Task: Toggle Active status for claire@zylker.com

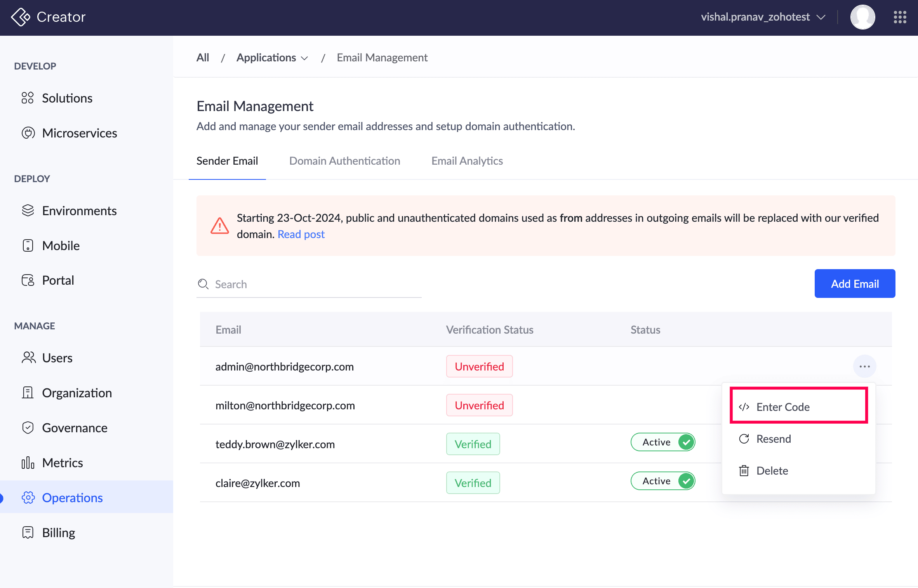Action: coord(663,481)
